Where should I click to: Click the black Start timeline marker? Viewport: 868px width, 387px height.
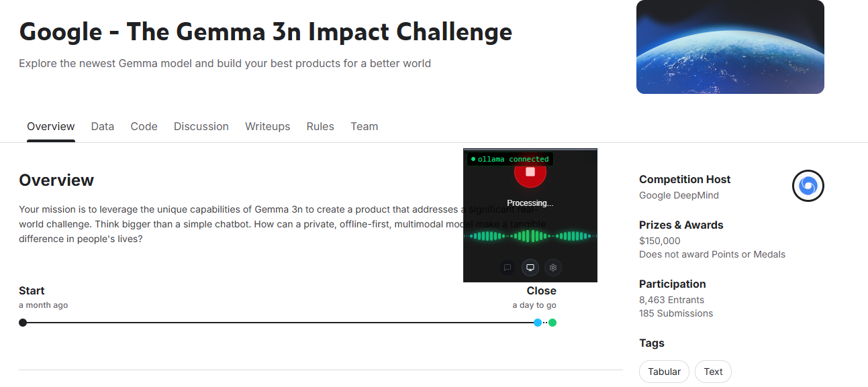23,323
